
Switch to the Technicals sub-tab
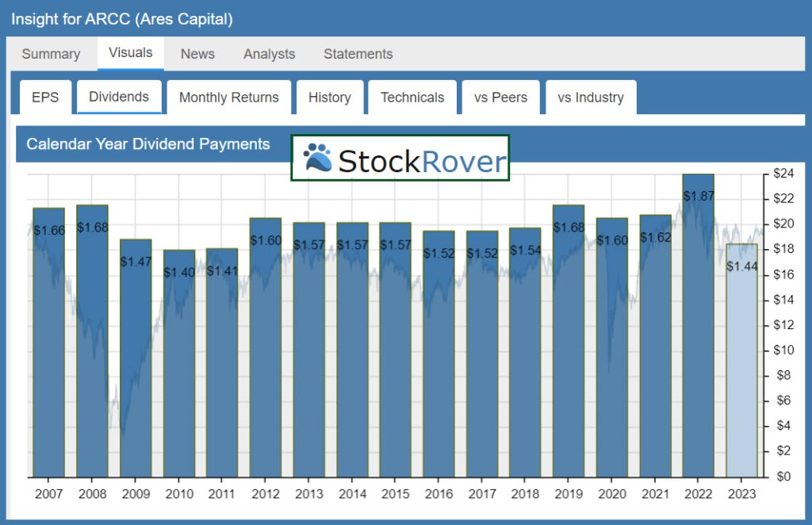point(412,98)
